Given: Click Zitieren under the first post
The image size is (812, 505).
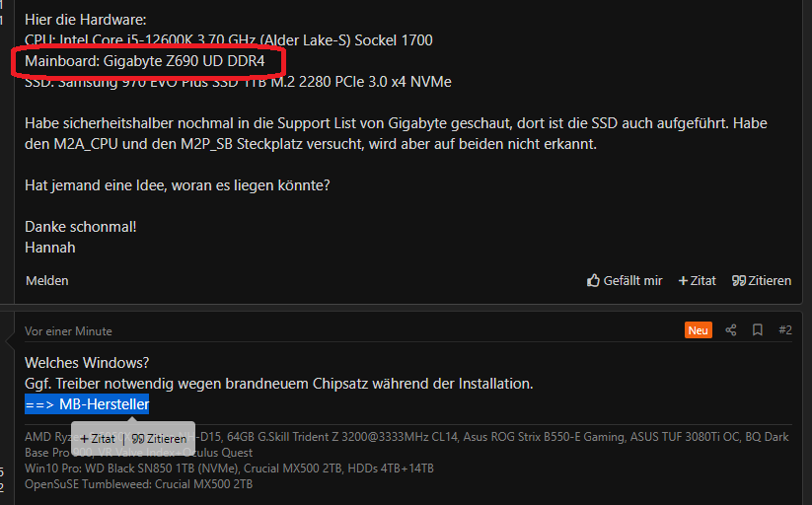Looking at the screenshot, I should point(762,281).
